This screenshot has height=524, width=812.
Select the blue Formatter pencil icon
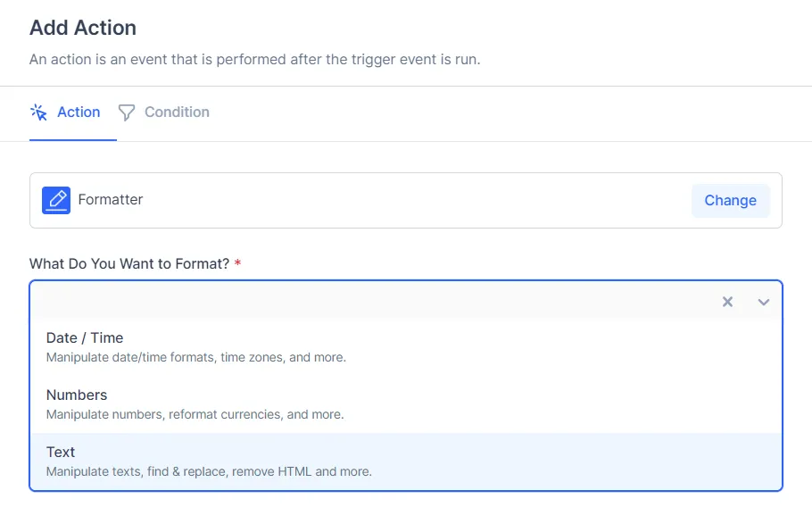click(x=56, y=200)
